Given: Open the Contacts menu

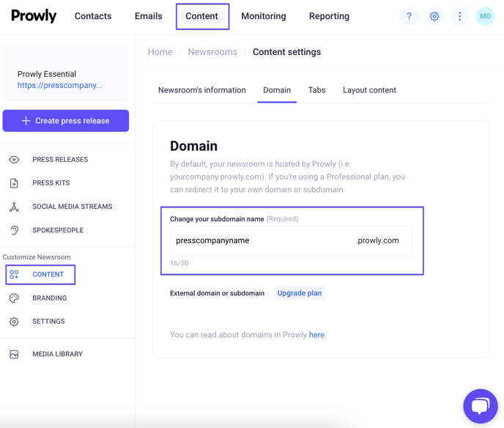Looking at the screenshot, I should (93, 16).
